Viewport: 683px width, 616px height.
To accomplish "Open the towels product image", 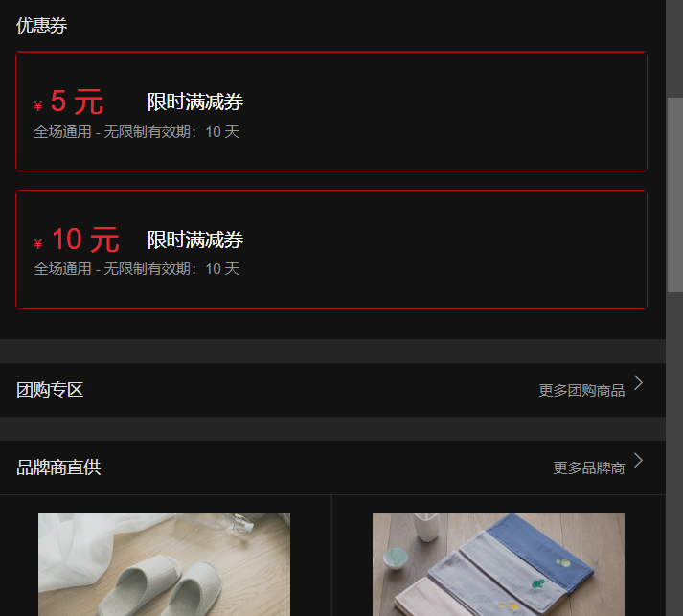I will [x=498, y=564].
